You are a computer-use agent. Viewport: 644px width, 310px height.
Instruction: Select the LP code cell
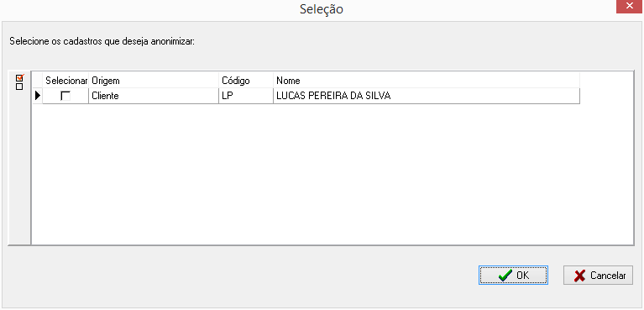tap(246, 96)
